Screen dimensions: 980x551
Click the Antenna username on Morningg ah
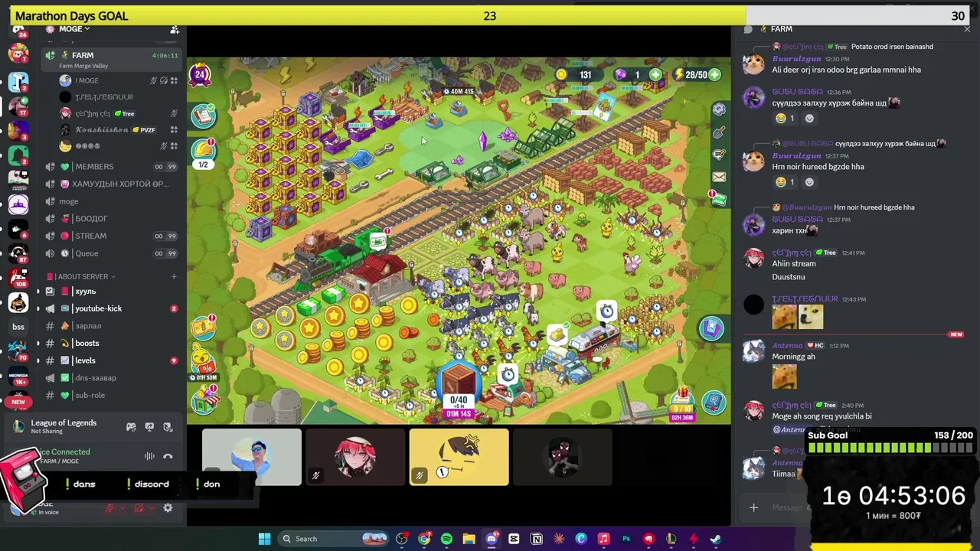tap(787, 346)
